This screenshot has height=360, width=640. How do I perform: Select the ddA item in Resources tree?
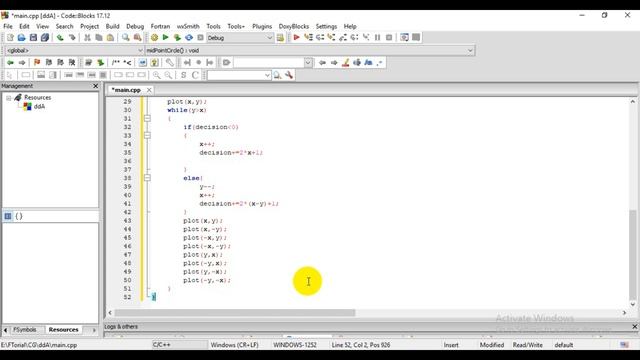(x=39, y=107)
